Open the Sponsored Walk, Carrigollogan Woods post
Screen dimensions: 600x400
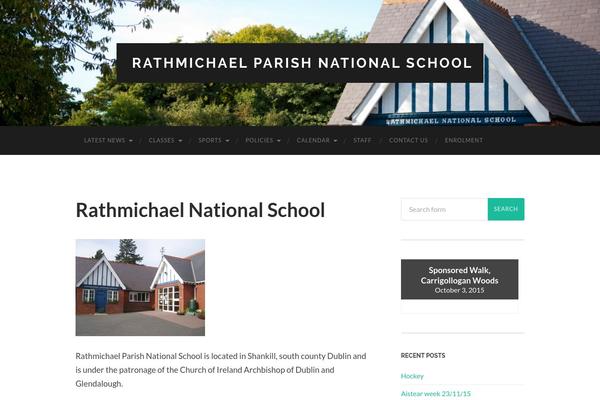459,275
